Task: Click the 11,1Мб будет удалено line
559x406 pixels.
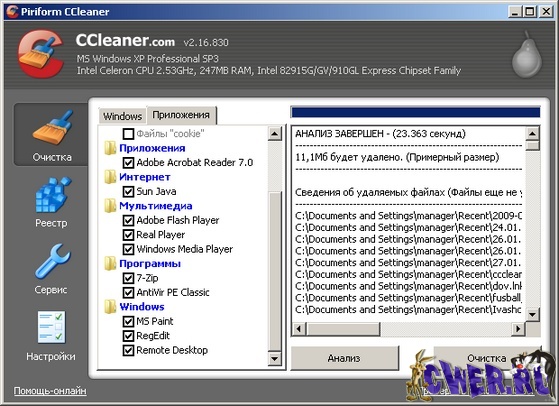Action: point(397,157)
